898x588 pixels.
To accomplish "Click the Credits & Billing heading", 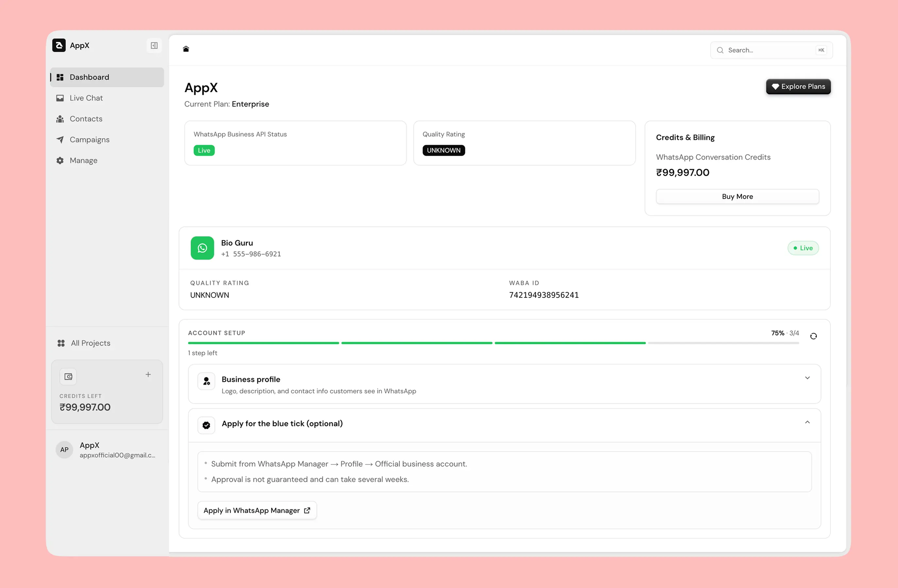I will pyautogui.click(x=685, y=137).
